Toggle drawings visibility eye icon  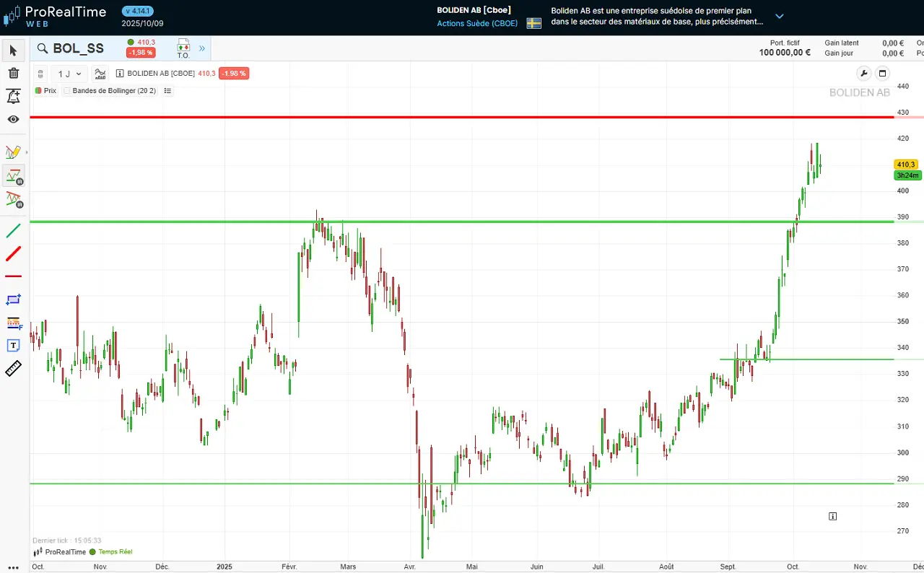click(13, 119)
